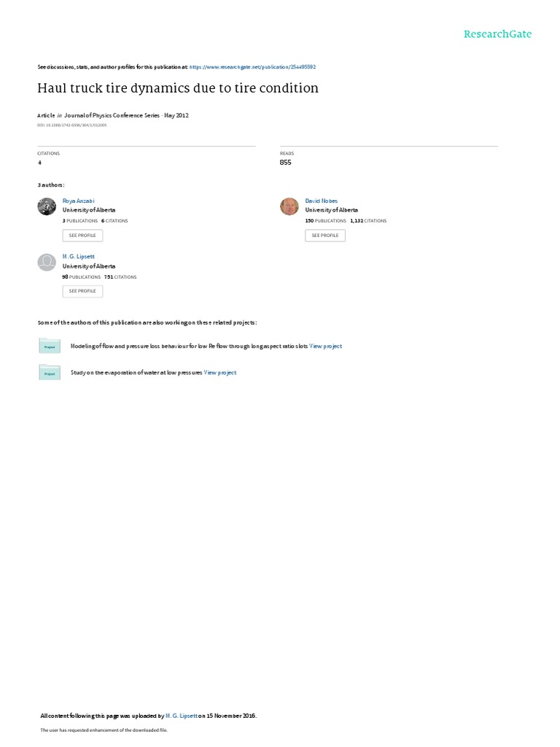View project for low Re flow modeling
The image size is (560, 747).
click(326, 347)
